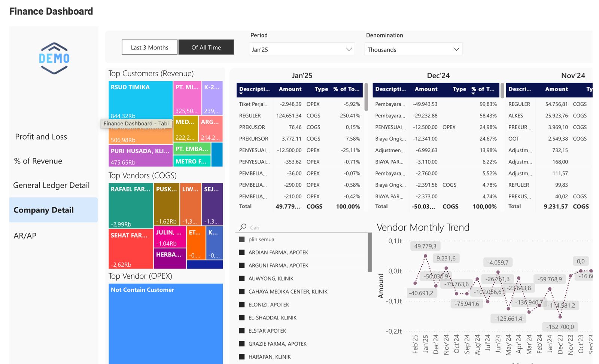Switch to AR/AP page
Screen dimensions: 599x364
(25, 236)
